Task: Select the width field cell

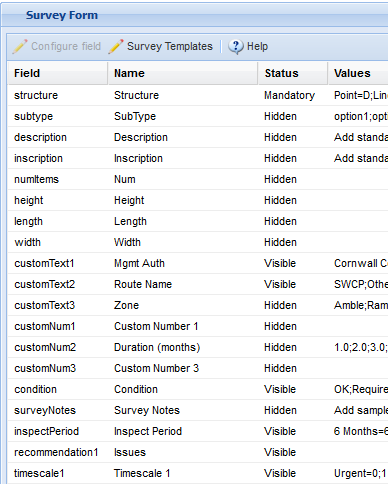Action: click(58, 242)
